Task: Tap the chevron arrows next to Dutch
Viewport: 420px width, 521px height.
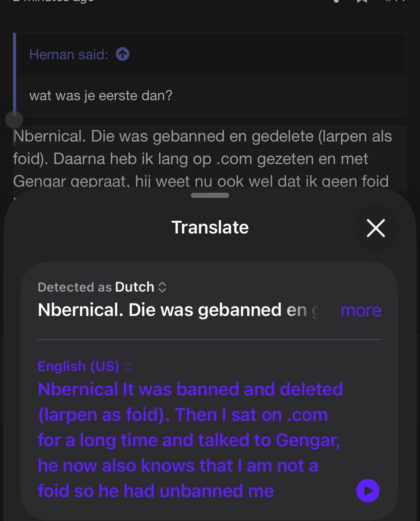Action: coord(162,287)
